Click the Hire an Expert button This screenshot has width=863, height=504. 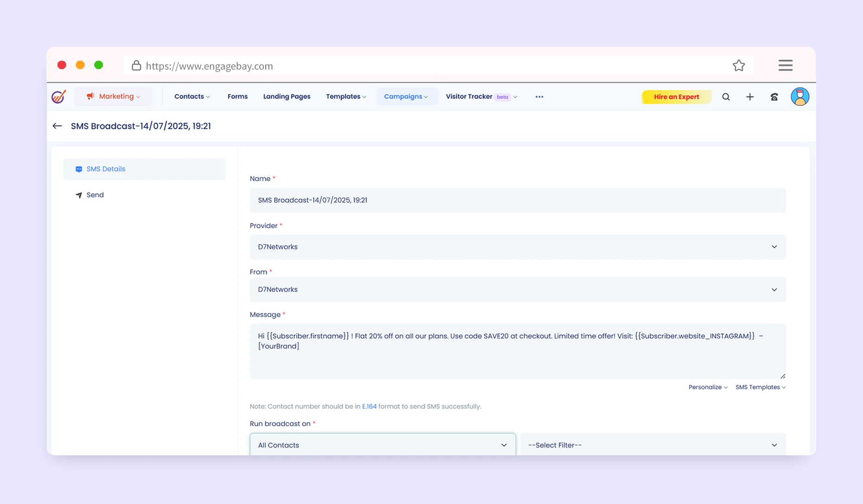click(x=676, y=97)
